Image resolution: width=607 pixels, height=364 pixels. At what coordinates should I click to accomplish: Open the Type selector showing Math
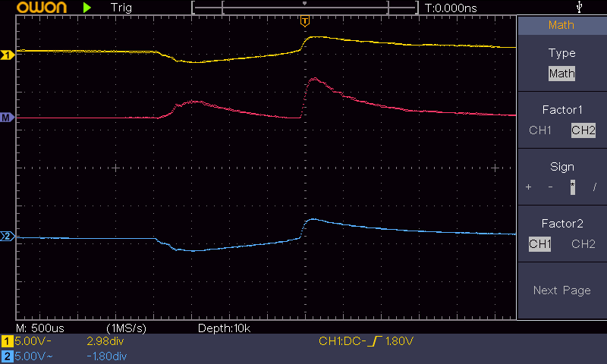561,74
